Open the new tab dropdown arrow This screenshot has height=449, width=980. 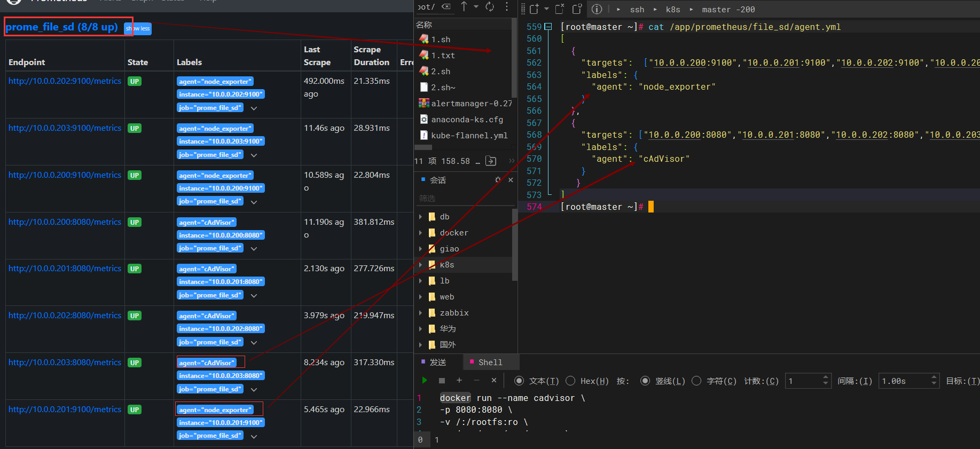pyautogui.click(x=546, y=9)
